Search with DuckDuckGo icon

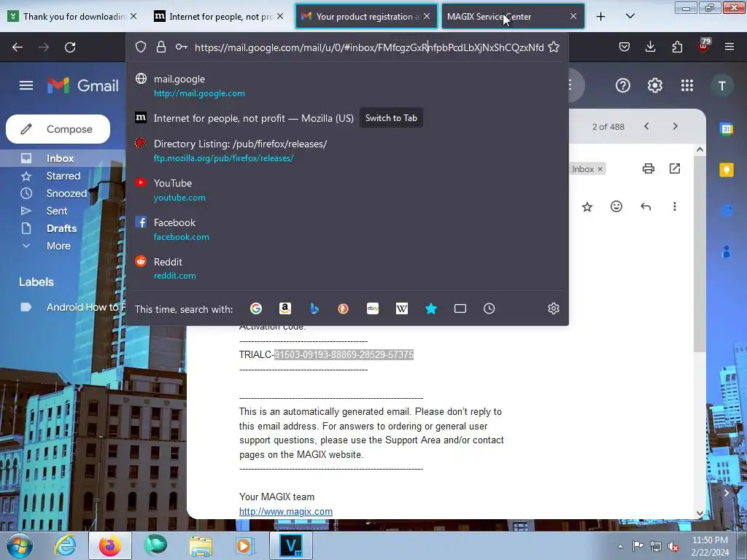pos(343,308)
